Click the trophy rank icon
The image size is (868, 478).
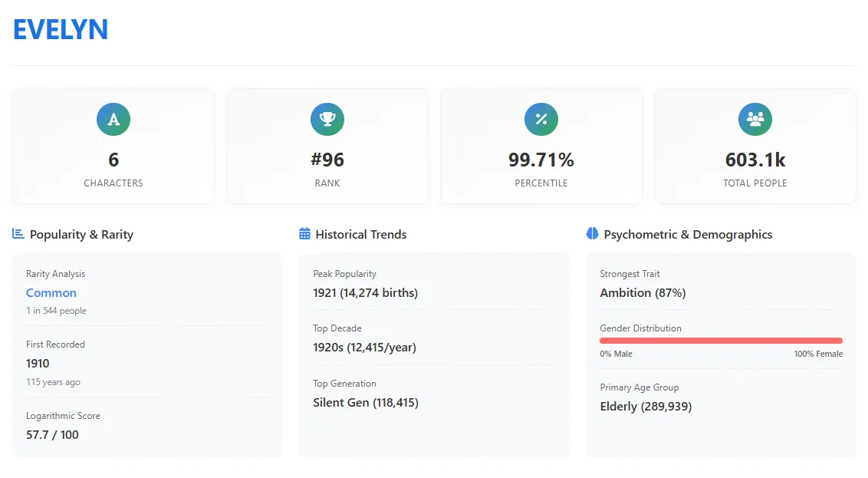[327, 119]
